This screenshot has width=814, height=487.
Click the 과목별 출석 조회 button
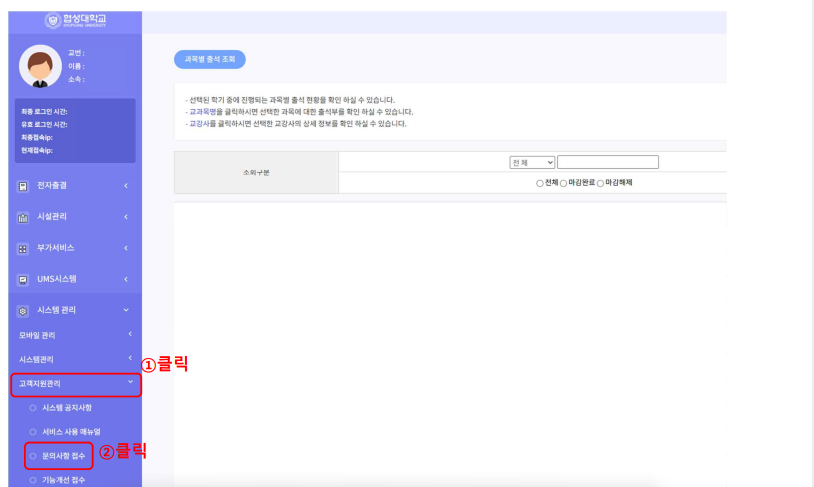click(x=210, y=59)
